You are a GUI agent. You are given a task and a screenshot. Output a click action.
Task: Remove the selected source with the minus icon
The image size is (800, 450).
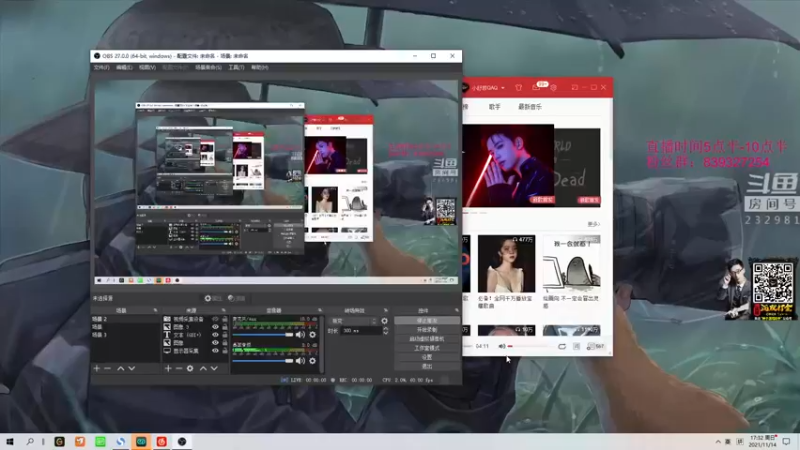(x=179, y=368)
